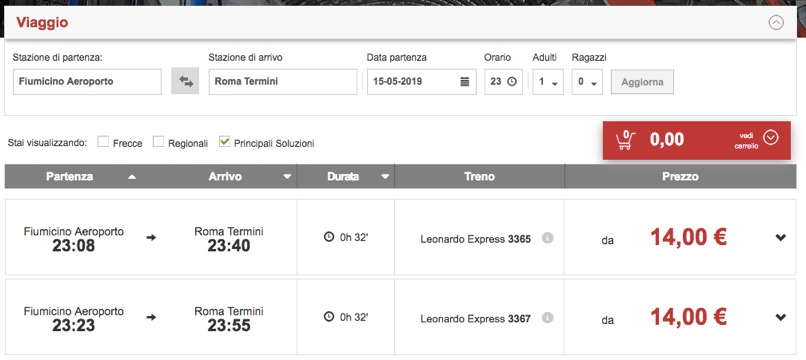The height and width of the screenshot is (360, 806).
Task: Click the shopping cart icon
Action: click(625, 140)
